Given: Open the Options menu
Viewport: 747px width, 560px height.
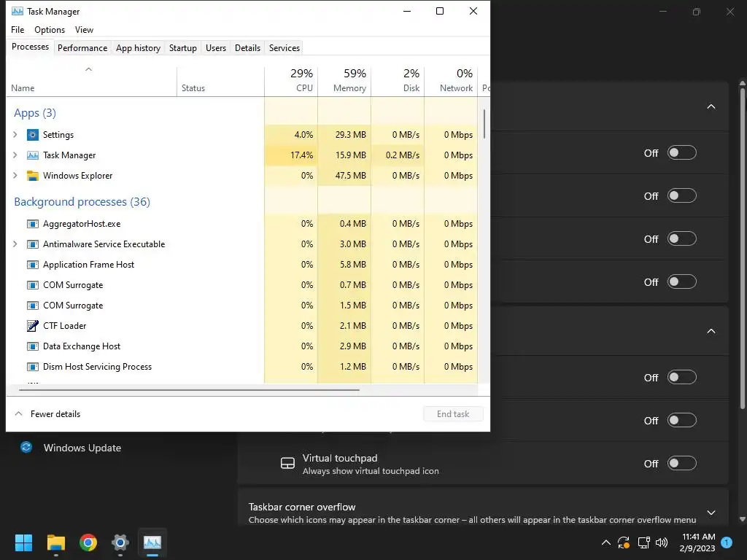Looking at the screenshot, I should 50,29.
